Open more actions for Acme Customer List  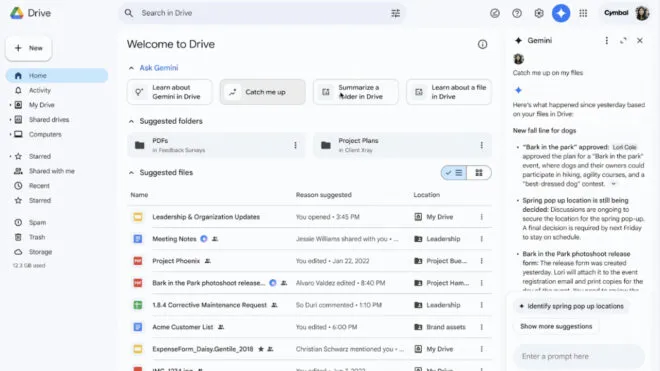point(482,327)
